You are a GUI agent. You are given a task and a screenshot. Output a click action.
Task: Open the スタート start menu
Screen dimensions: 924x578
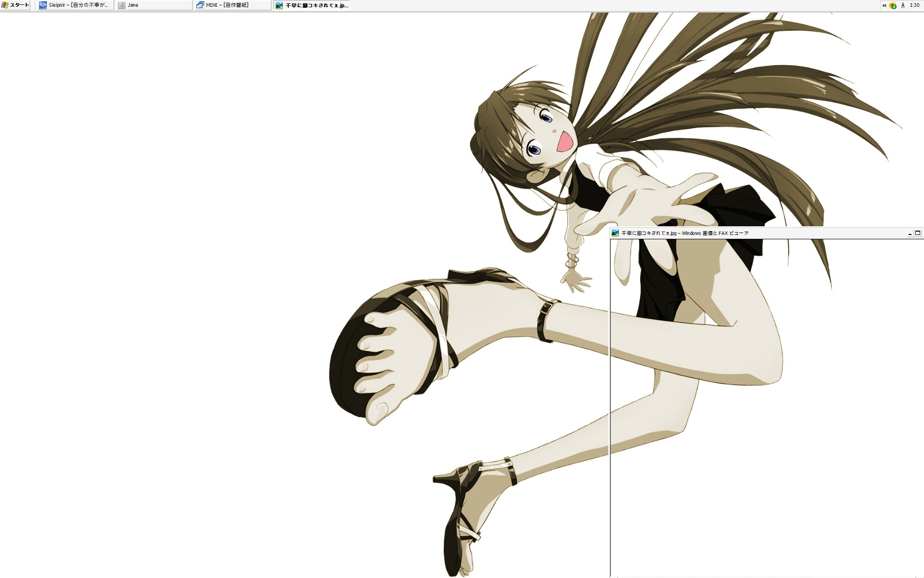click(x=15, y=5)
